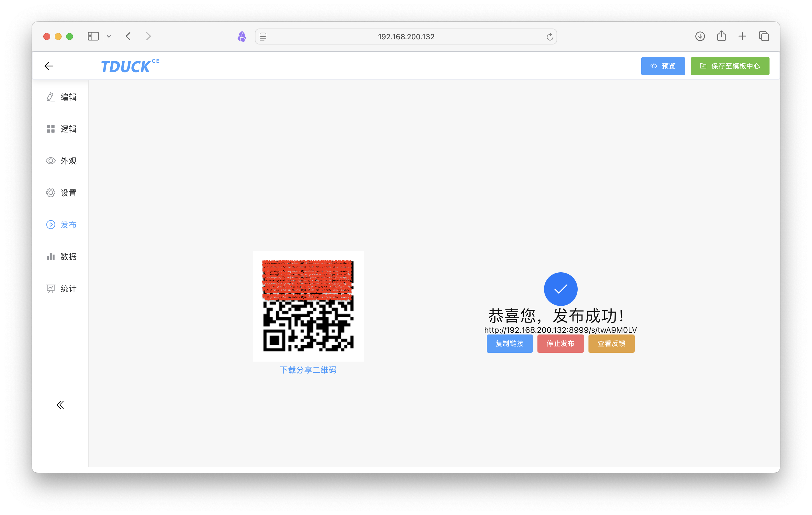Open the Safari tab group dropdown arrow
This screenshot has height=515, width=812.
tap(109, 37)
